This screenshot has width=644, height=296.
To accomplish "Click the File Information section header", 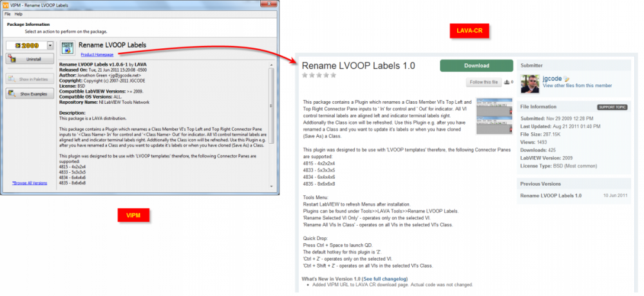I will tap(574, 107).
